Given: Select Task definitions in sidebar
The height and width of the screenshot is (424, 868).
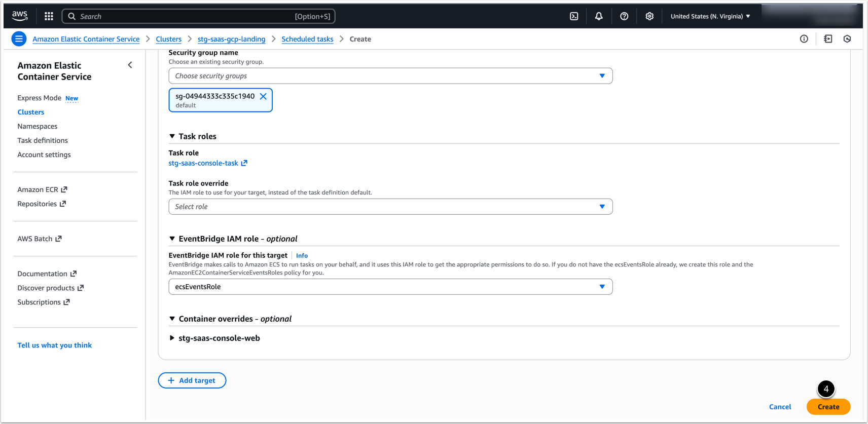Looking at the screenshot, I should (x=43, y=140).
